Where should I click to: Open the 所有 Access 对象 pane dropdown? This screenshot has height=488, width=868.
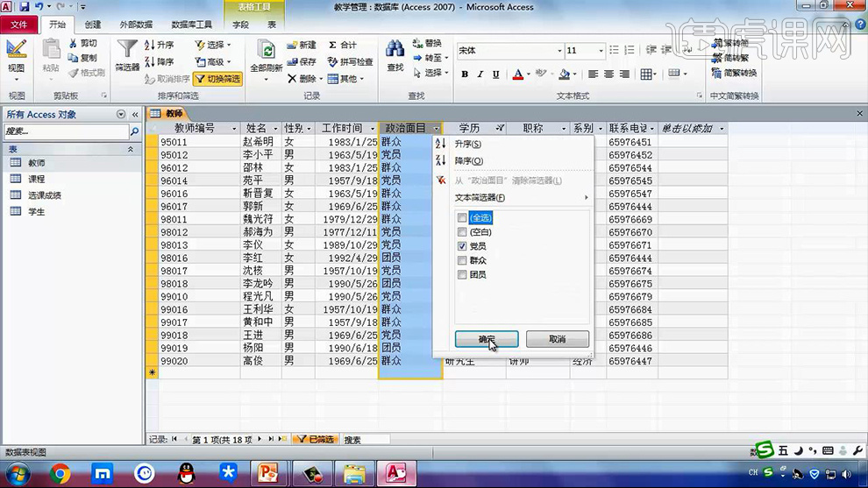click(x=121, y=115)
